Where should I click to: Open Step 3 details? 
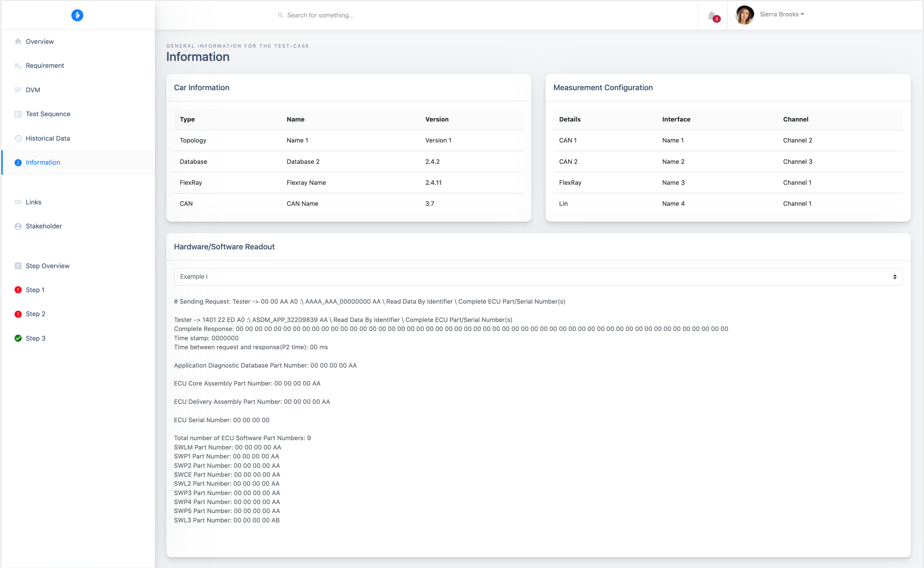coord(35,338)
